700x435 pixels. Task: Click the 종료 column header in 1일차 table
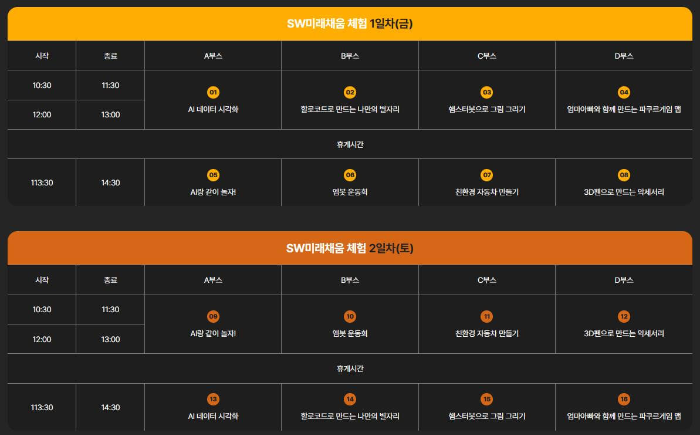pyautogui.click(x=110, y=56)
